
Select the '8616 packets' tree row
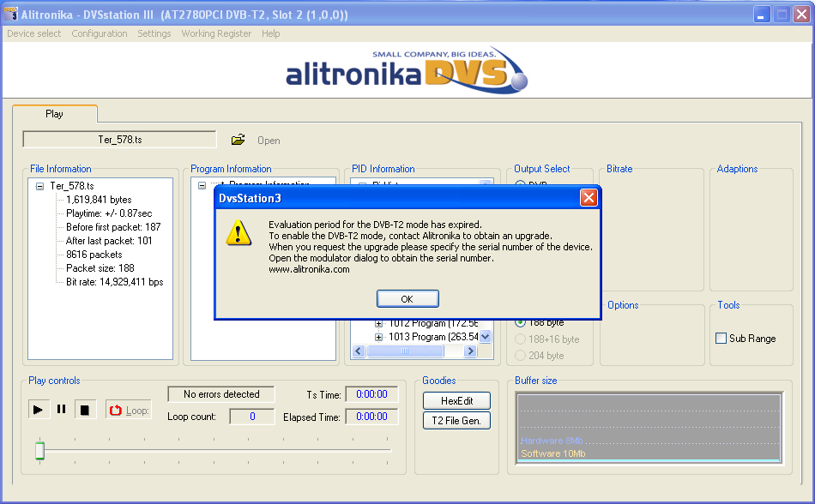click(94, 255)
